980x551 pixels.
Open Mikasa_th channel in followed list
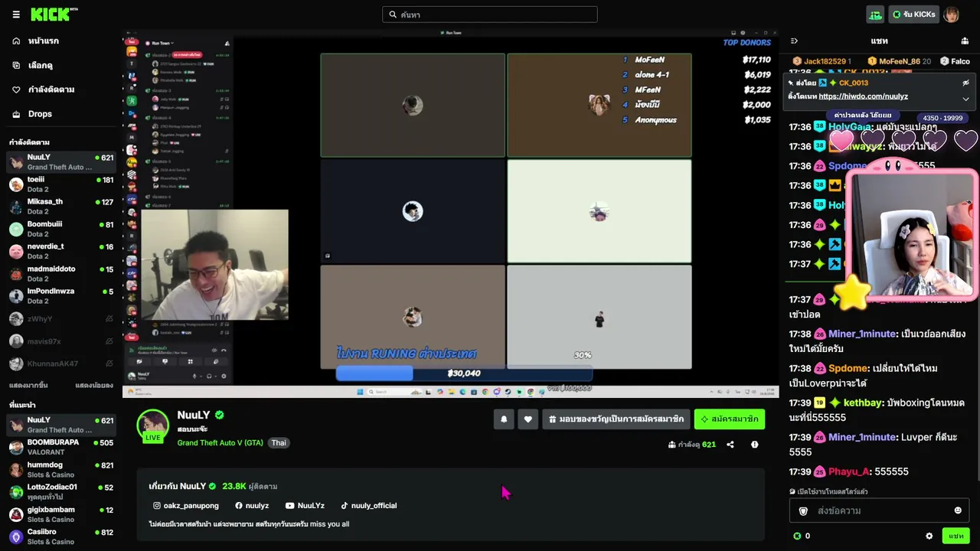(61, 207)
